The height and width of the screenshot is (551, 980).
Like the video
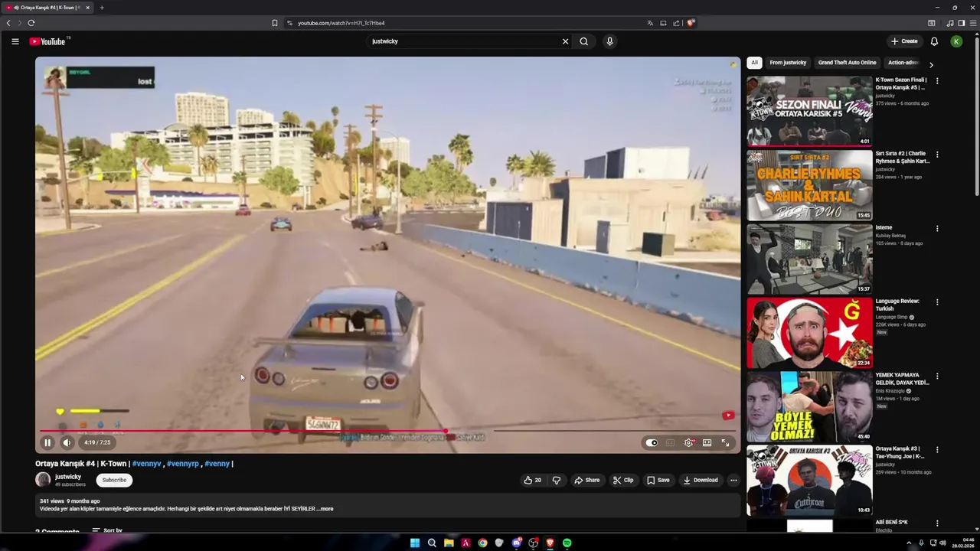[532, 480]
